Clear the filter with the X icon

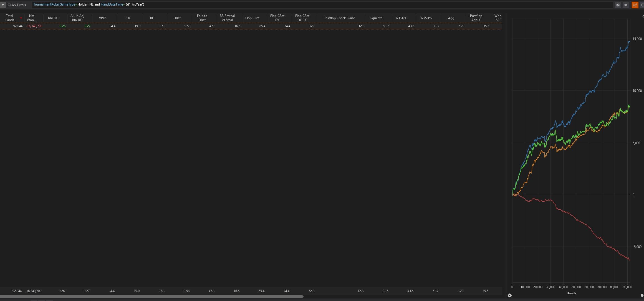(x=625, y=5)
